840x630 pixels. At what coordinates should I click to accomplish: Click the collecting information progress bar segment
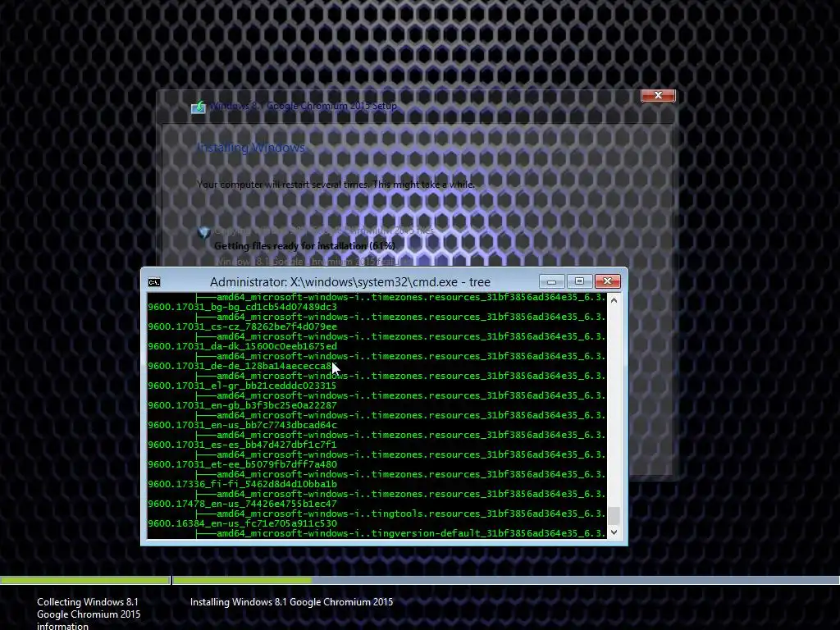(84, 580)
